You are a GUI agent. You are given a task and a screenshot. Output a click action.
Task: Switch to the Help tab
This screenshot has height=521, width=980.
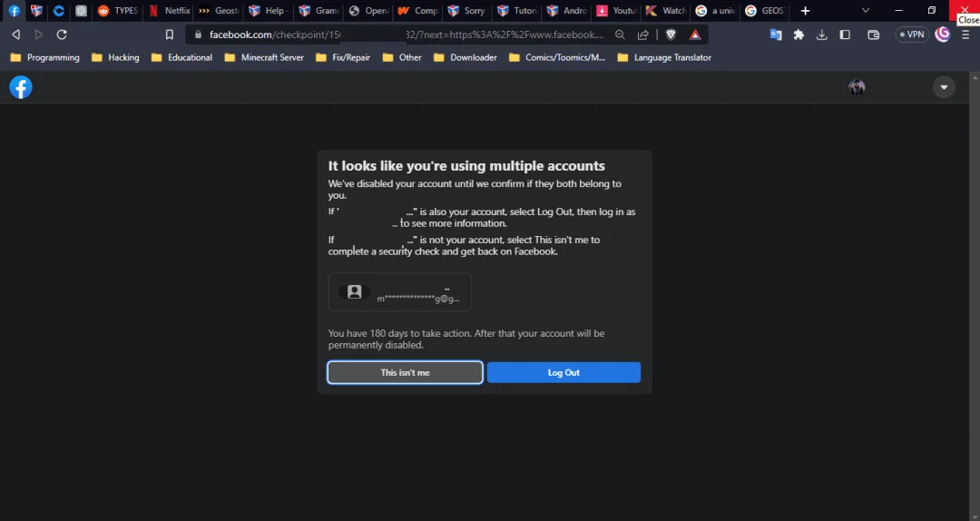269,11
